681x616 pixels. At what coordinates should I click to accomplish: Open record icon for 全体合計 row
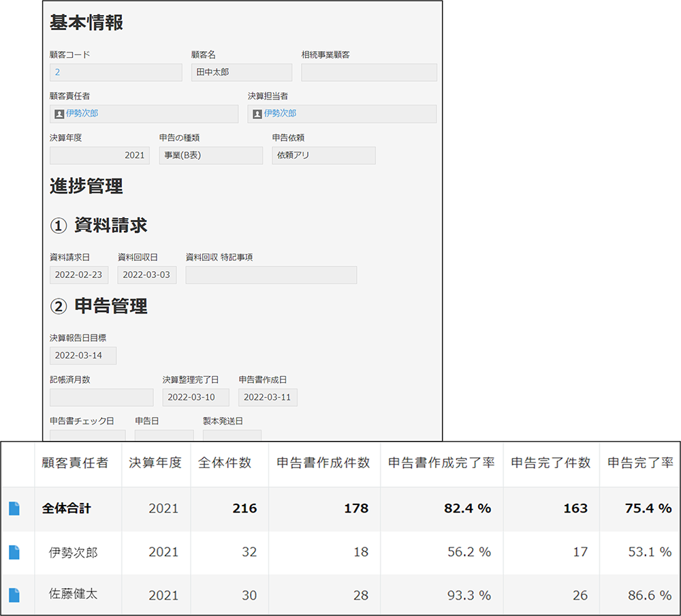(x=14, y=508)
